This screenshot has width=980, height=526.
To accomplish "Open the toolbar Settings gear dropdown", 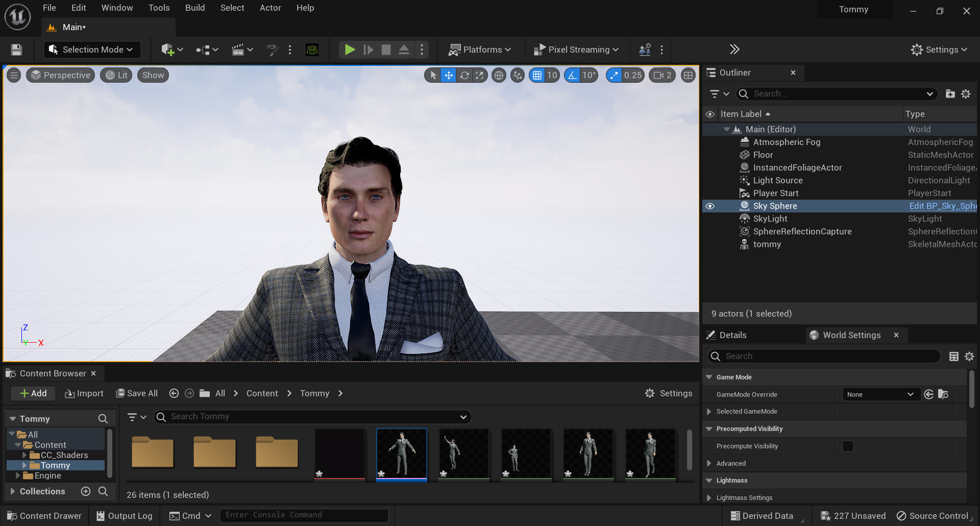I will click(939, 50).
